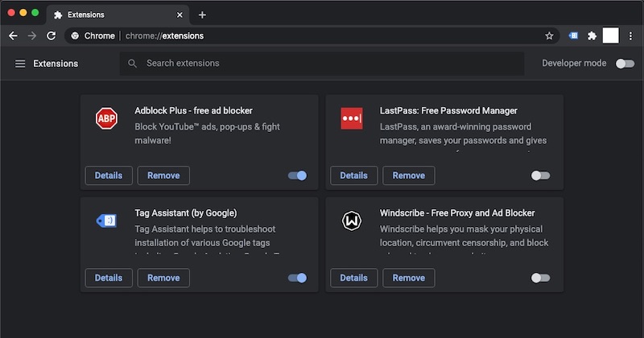Click the Tag Assistant toolbar icon
Image resolution: width=644 pixels, height=338 pixels.
pos(573,35)
